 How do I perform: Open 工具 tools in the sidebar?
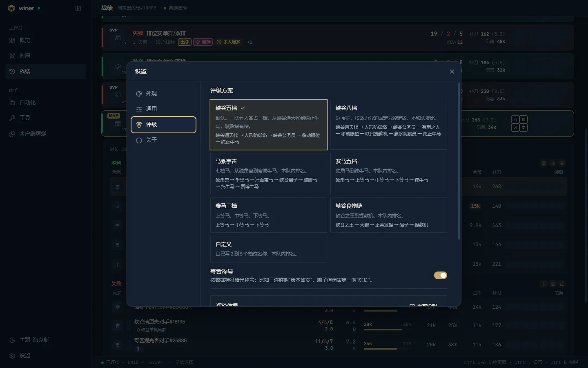coord(46,118)
